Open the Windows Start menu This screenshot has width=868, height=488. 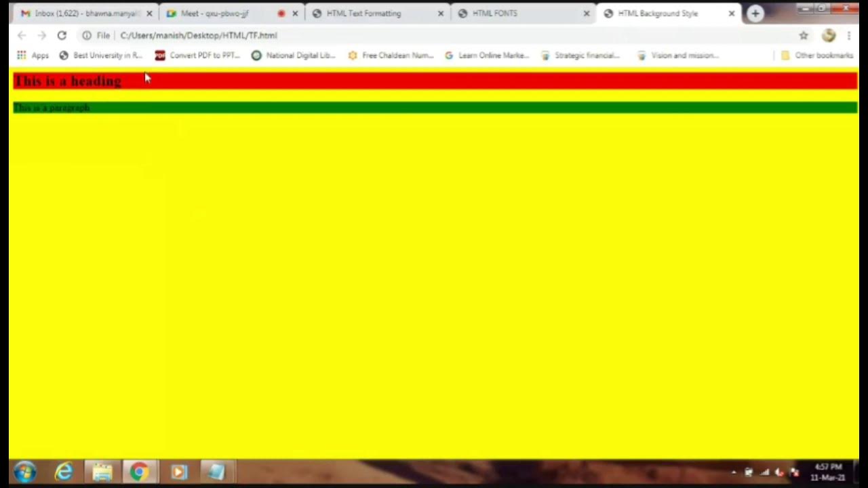coord(25,472)
